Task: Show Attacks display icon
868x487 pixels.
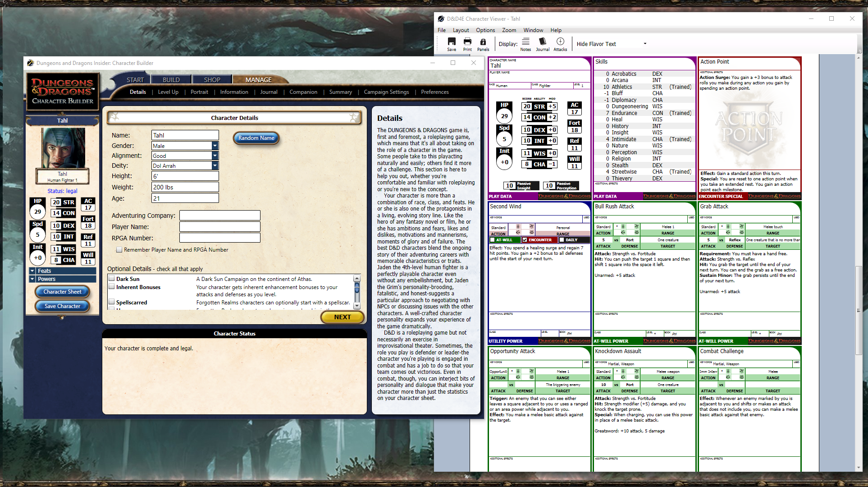Action: click(560, 42)
